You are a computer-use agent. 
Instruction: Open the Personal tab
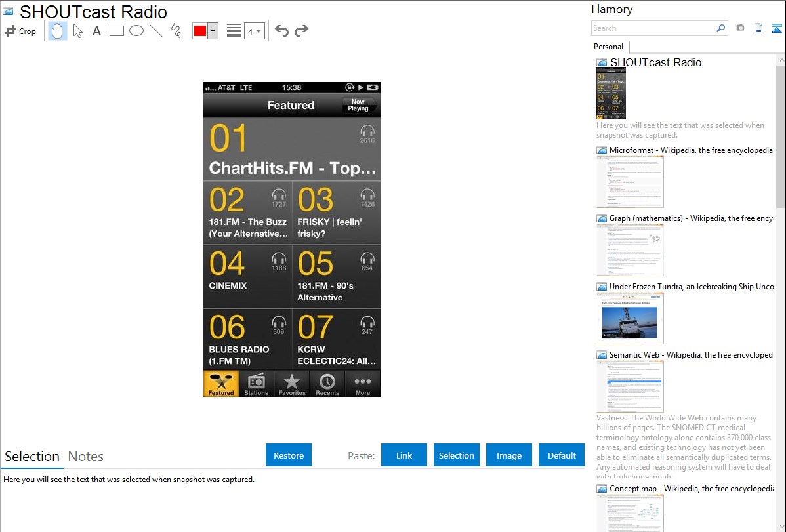pyautogui.click(x=609, y=46)
